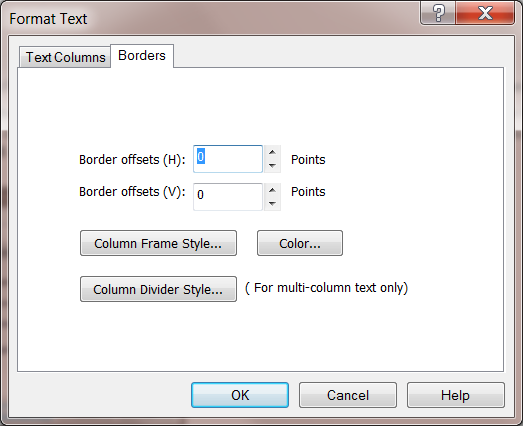Click the Border offsets (H) label
Viewport: 523px width, 426px height.
(132, 160)
